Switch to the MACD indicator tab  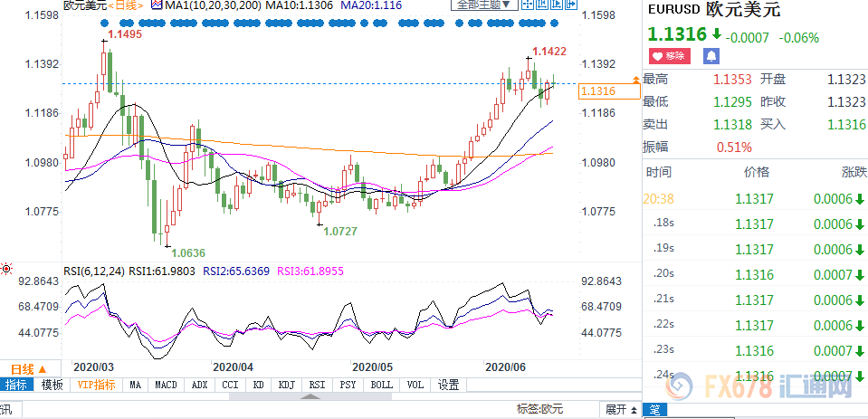coord(166,385)
